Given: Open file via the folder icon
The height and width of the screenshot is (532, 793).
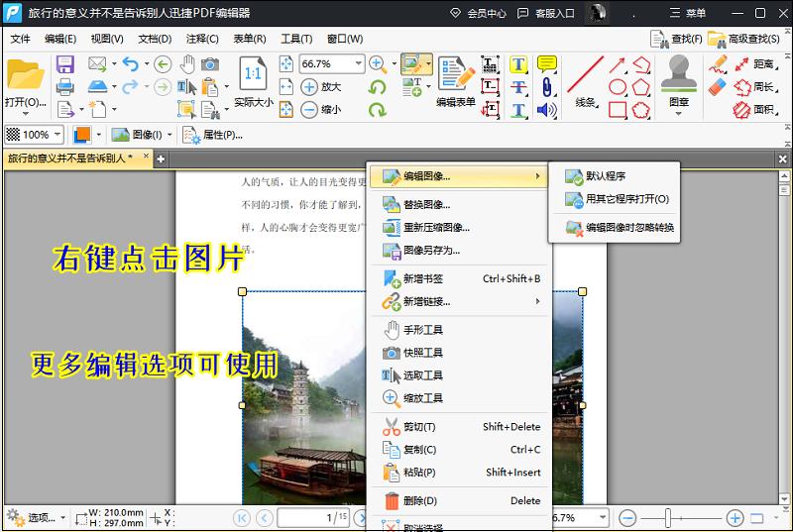Looking at the screenshot, I should click(24, 74).
